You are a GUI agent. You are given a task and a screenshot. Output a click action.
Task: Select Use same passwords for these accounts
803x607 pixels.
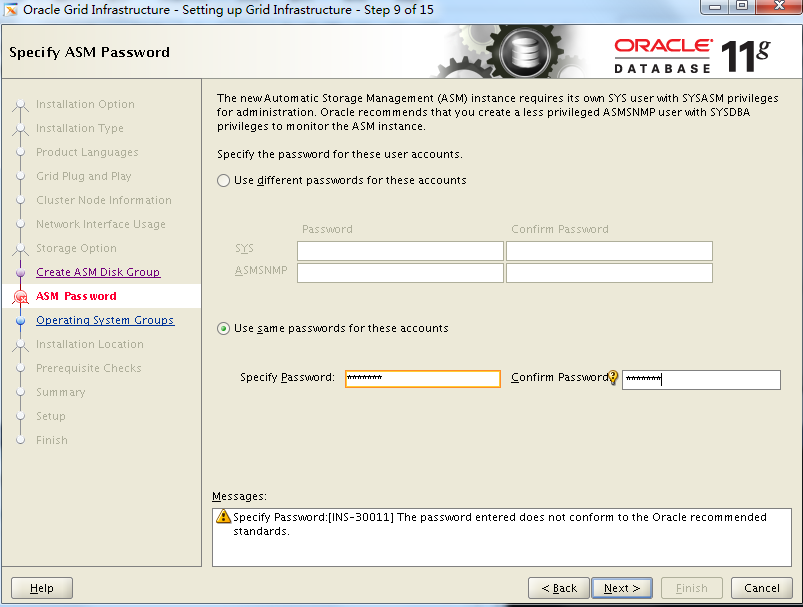(223, 328)
